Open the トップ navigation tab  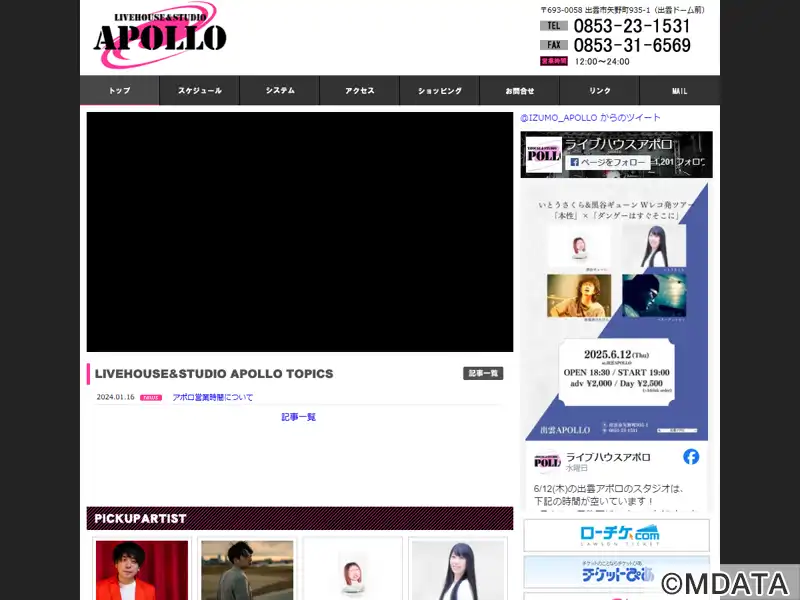tap(119, 90)
